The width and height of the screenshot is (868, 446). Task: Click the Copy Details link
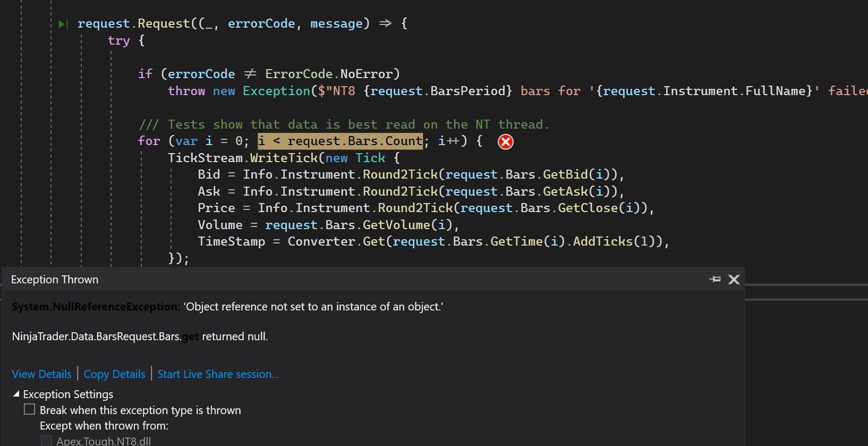(114, 374)
